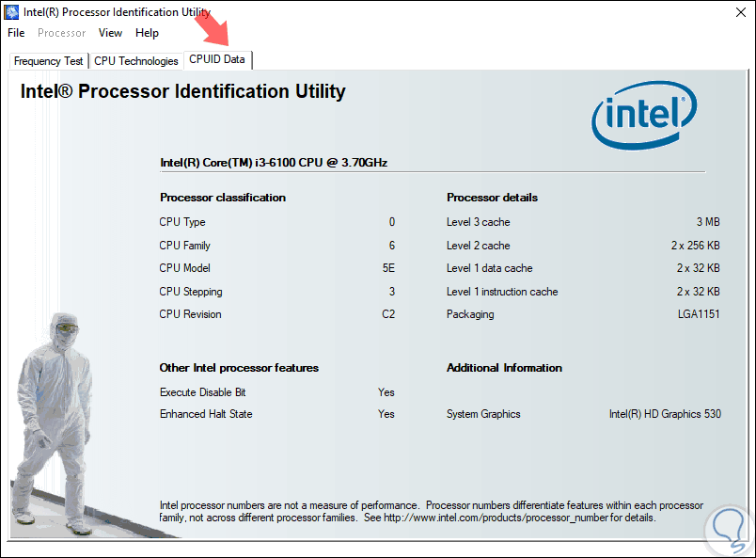The width and height of the screenshot is (756, 558).
Task: Switch to the CPU Technologies tab
Action: pos(136,61)
